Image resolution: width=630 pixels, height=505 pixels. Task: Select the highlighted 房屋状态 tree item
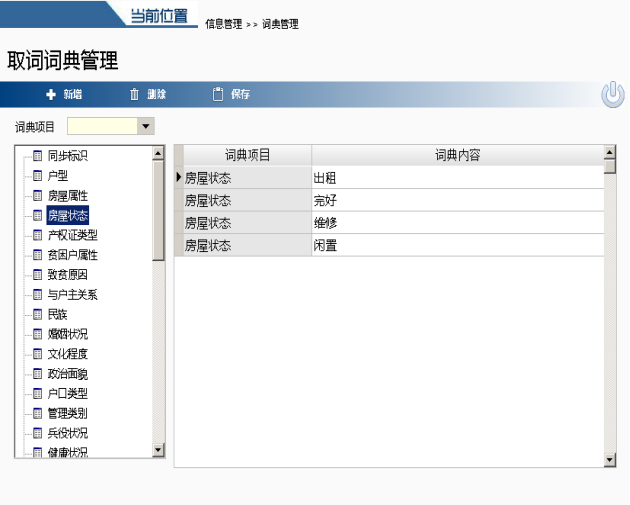coord(68,216)
